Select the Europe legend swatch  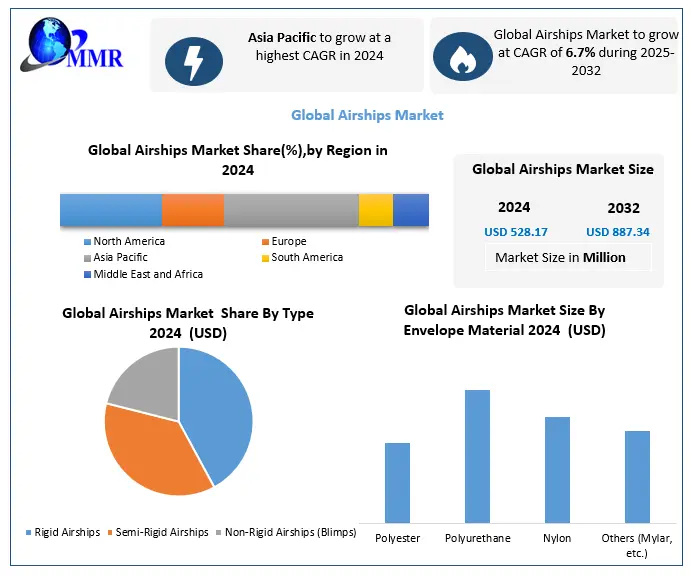click(264, 242)
